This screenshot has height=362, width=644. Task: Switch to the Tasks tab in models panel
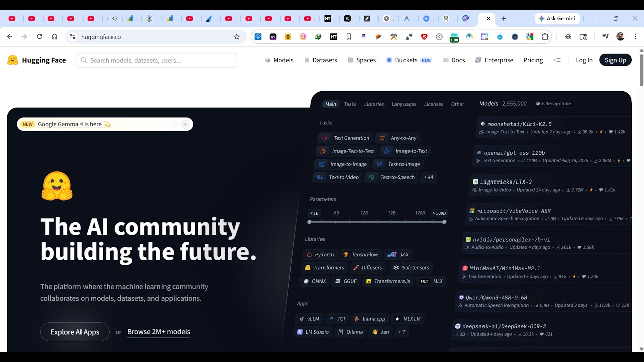(350, 104)
